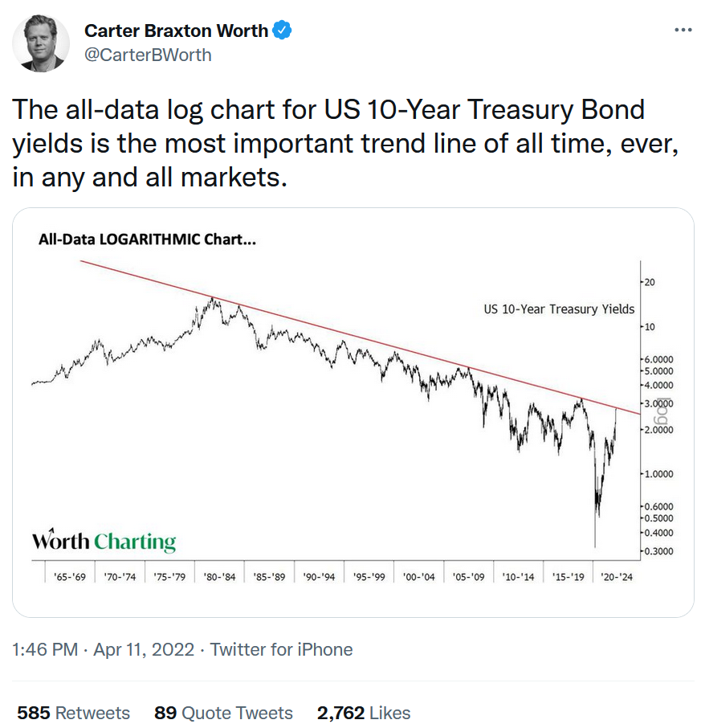Click the '80-'84 x-axis label

click(218, 577)
